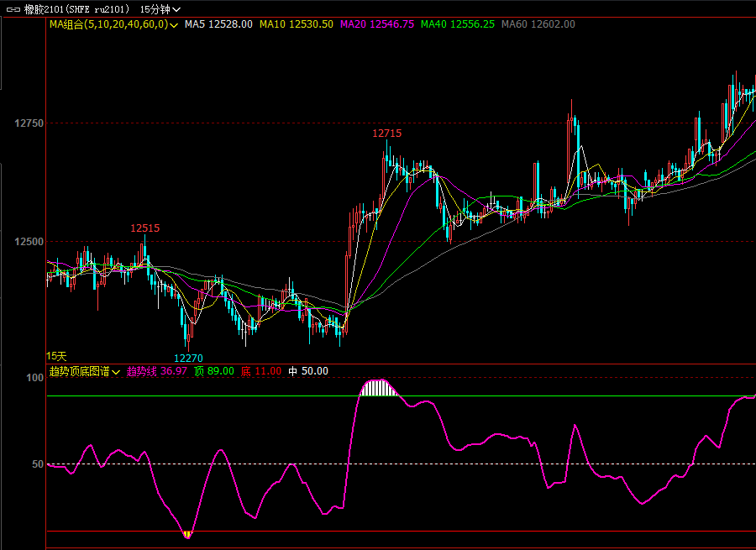756x550 pixels.
Task: Click the 顶 89.00 readout
Action: pyautogui.click(x=214, y=371)
